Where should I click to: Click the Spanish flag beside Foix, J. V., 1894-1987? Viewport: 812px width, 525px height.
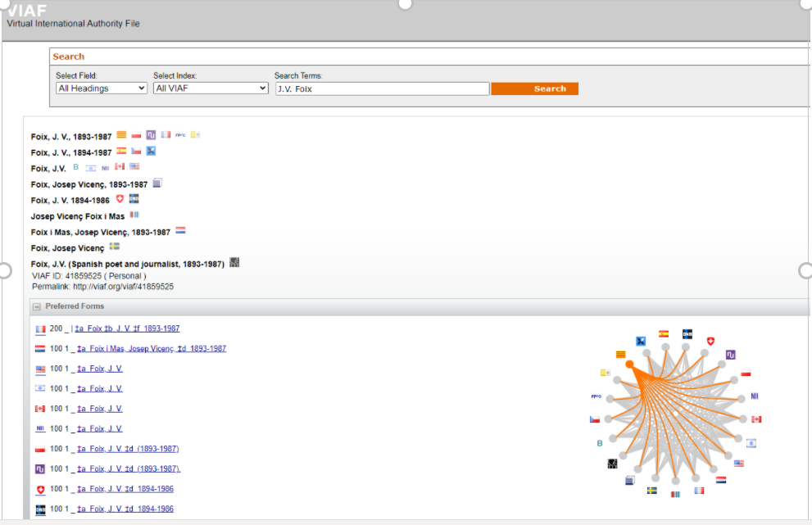121,152
